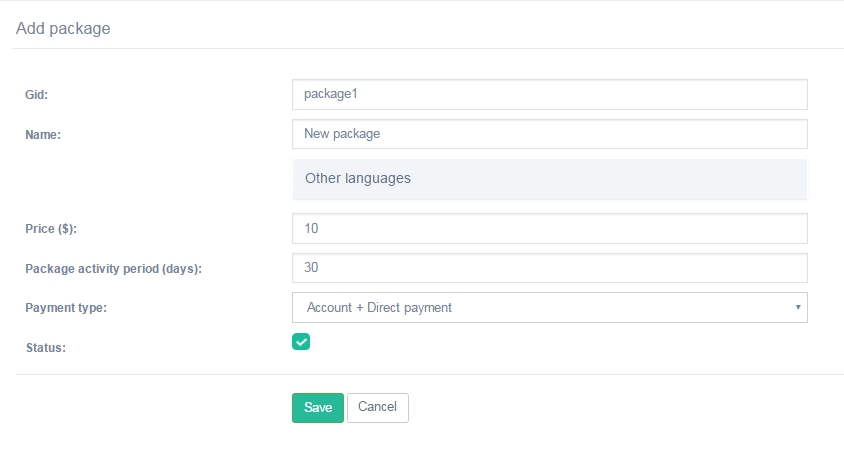Image resolution: width=844 pixels, height=451 pixels.
Task: Click the 'package1' text in Gid
Action: pos(330,95)
